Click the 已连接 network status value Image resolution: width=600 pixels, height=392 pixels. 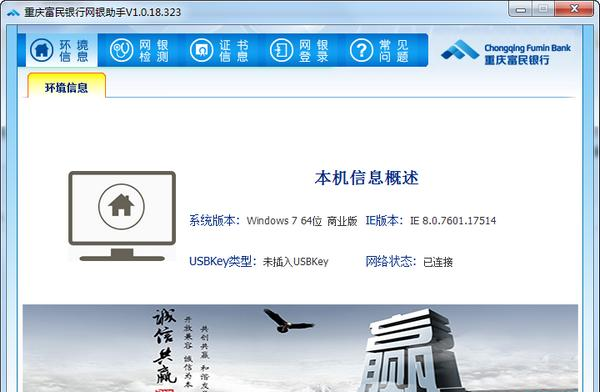(x=438, y=262)
